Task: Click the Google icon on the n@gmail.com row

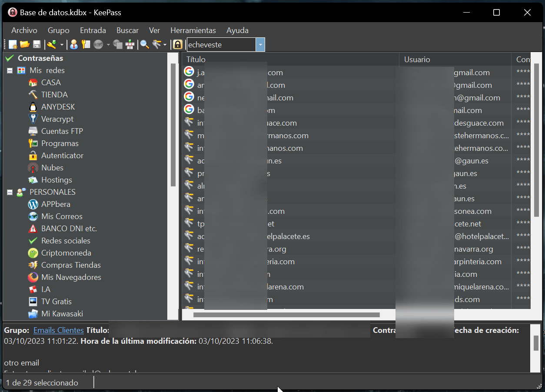Action: (x=189, y=96)
